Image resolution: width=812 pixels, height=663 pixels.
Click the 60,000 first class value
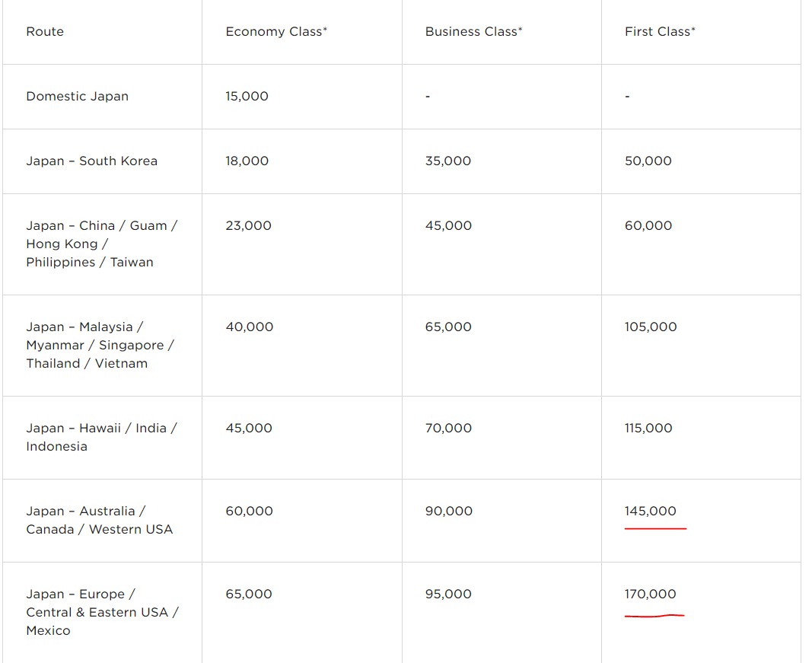click(x=648, y=226)
